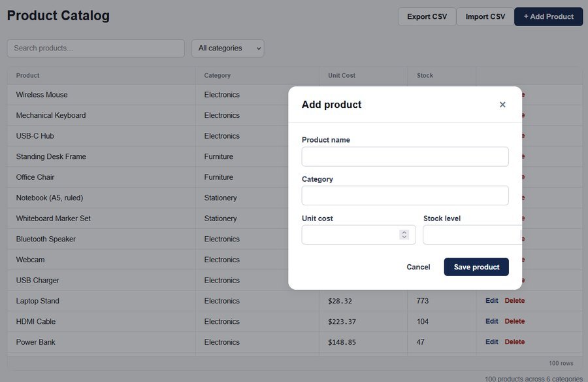The width and height of the screenshot is (588, 382).
Task: Click the stock value 47
Action: click(x=420, y=342)
